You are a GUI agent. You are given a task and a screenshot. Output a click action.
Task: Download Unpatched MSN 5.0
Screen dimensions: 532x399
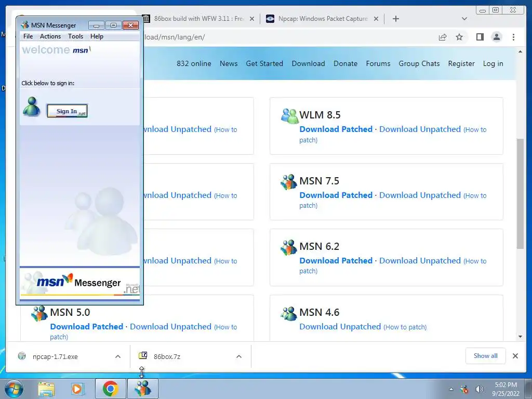click(x=170, y=326)
